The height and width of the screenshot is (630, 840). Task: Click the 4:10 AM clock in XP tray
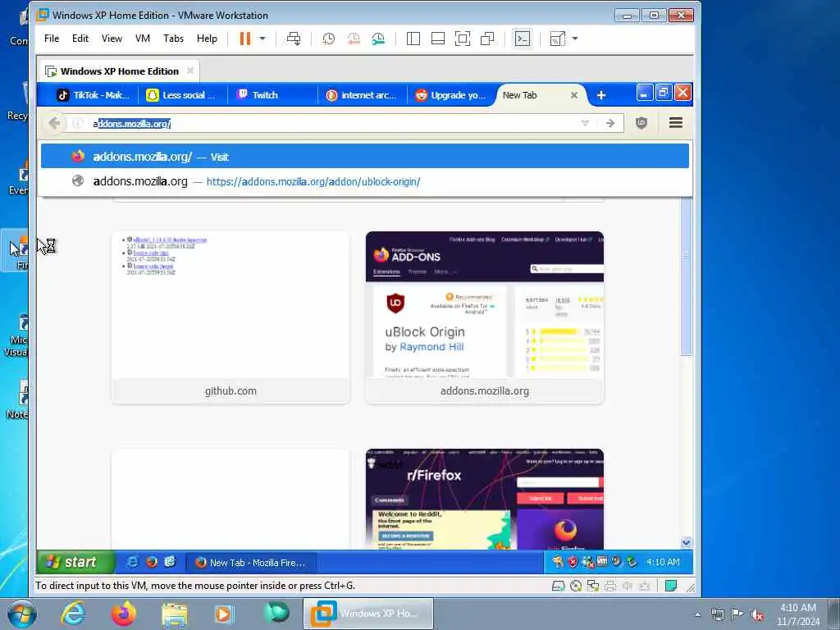[663, 562]
